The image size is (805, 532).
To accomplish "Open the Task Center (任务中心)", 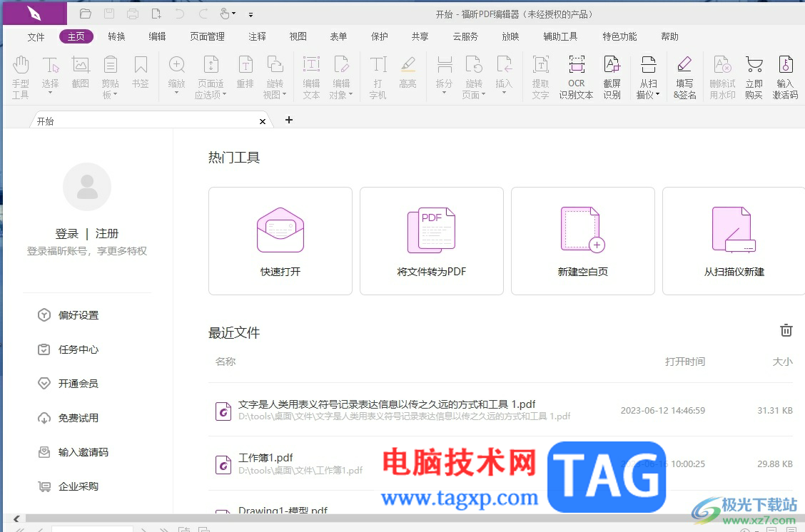I will click(69, 349).
